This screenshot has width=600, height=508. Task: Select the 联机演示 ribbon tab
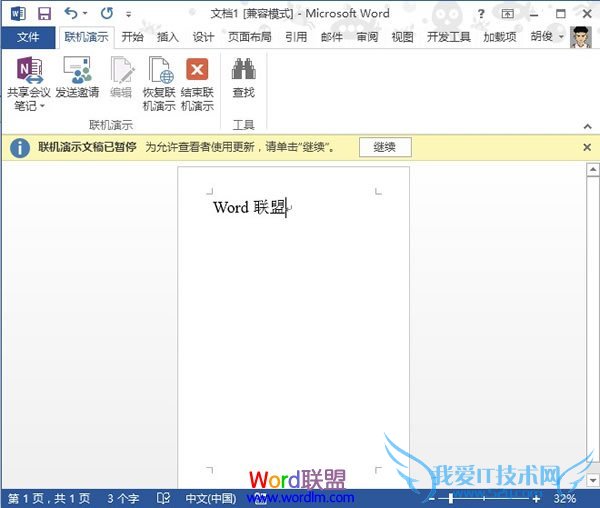pos(86,37)
